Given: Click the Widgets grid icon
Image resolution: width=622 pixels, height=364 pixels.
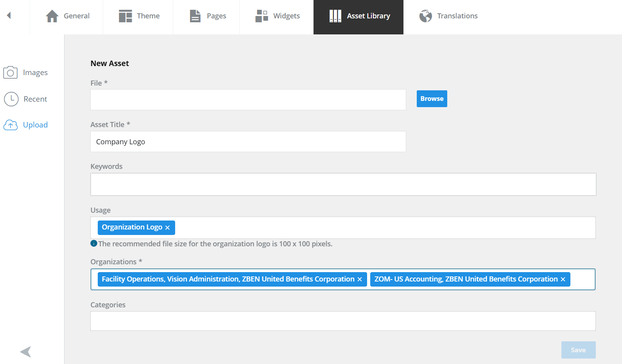Looking at the screenshot, I should pos(262,16).
